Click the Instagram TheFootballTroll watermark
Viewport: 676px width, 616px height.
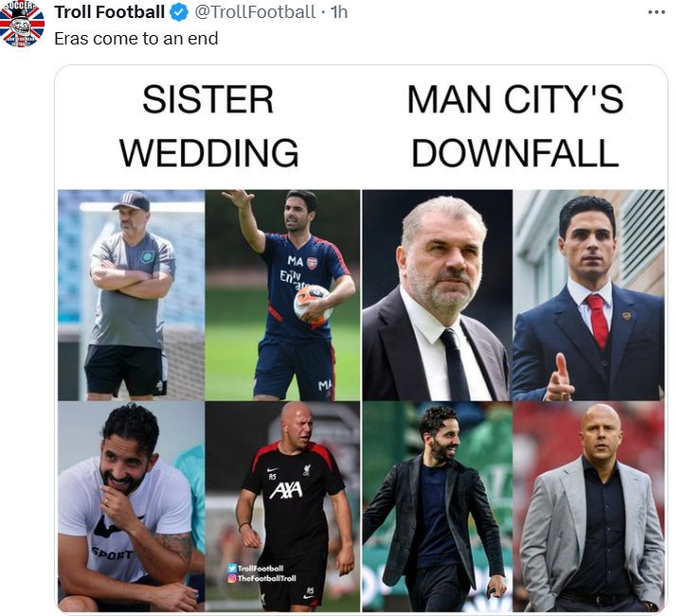[262, 578]
